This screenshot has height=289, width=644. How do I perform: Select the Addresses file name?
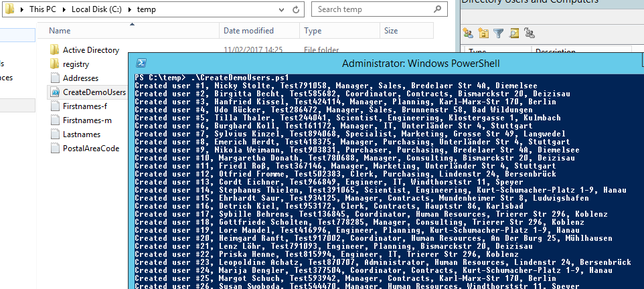[80, 78]
